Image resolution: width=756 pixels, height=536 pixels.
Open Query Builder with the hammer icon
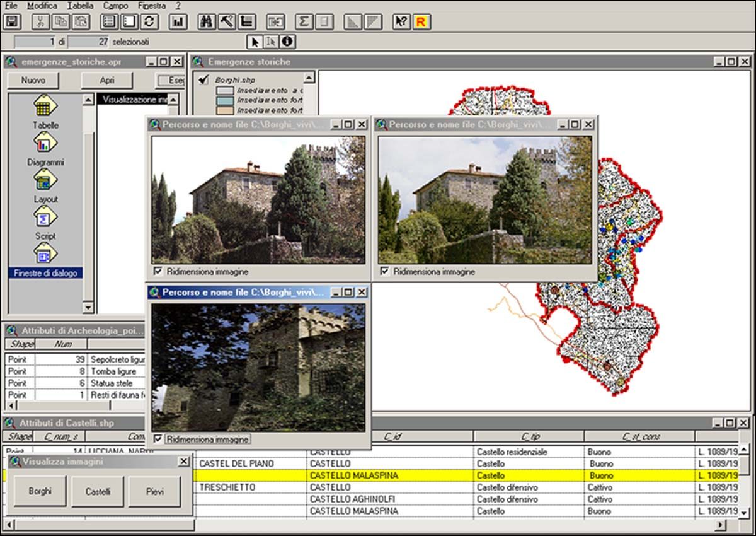click(x=227, y=21)
